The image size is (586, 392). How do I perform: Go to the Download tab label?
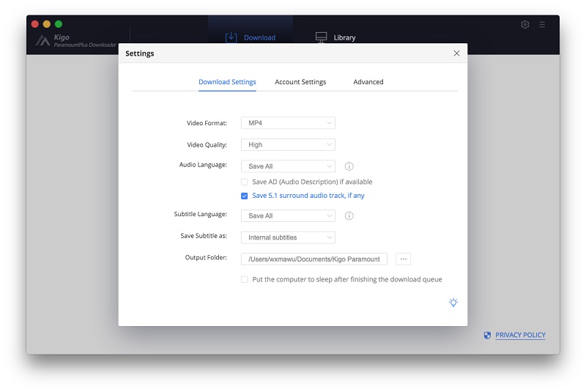click(260, 38)
